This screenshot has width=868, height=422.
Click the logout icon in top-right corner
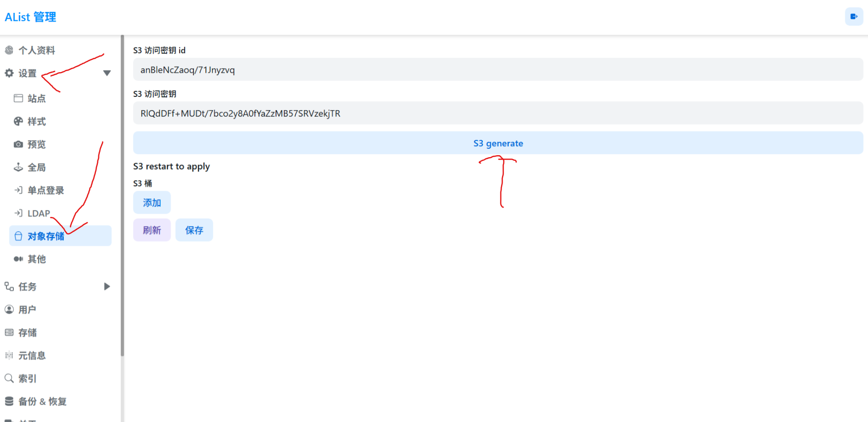tap(854, 17)
